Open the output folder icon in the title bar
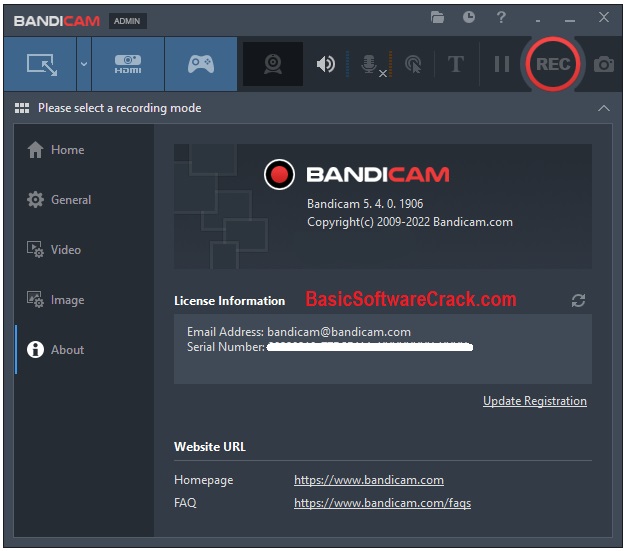This screenshot has height=551, width=626. coord(437,17)
